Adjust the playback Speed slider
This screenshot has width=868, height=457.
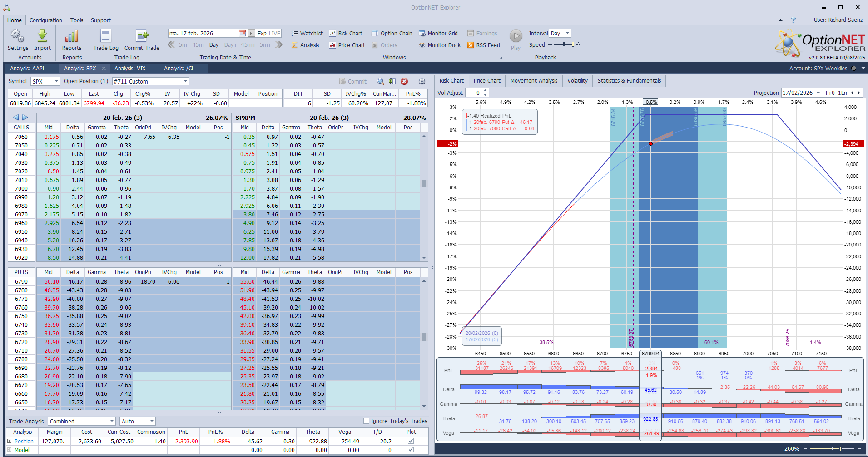pos(564,44)
